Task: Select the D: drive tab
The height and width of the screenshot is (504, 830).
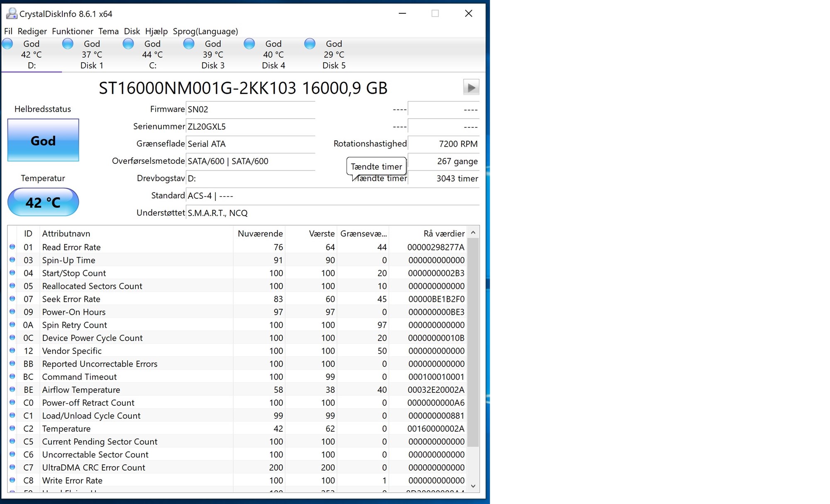Action: (32, 54)
